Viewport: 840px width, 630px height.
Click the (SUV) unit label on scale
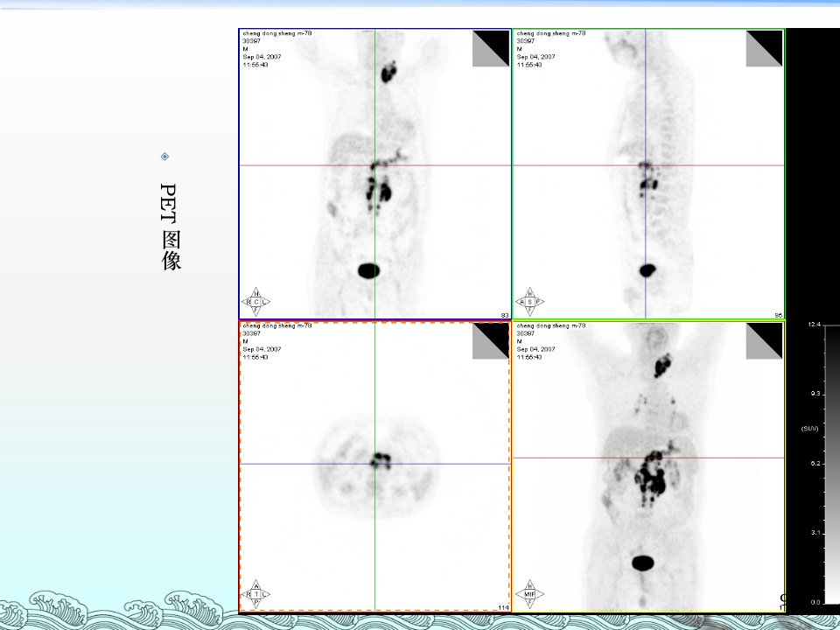pyautogui.click(x=810, y=429)
